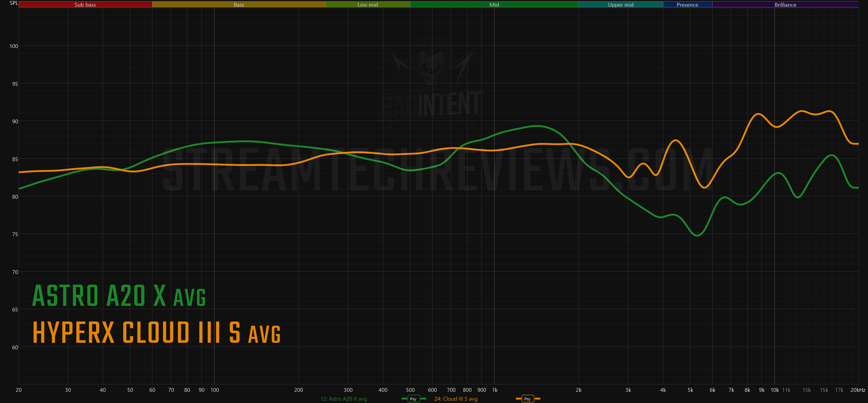Viewport: 868px width, 403px height.
Task: Select the Brilliance band header
Action: point(785,5)
